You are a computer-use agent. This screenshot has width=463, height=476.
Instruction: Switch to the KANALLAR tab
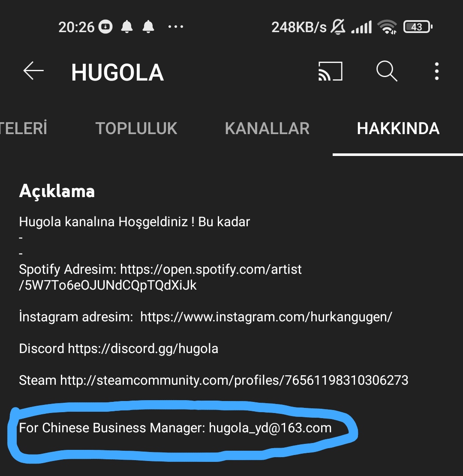point(267,129)
